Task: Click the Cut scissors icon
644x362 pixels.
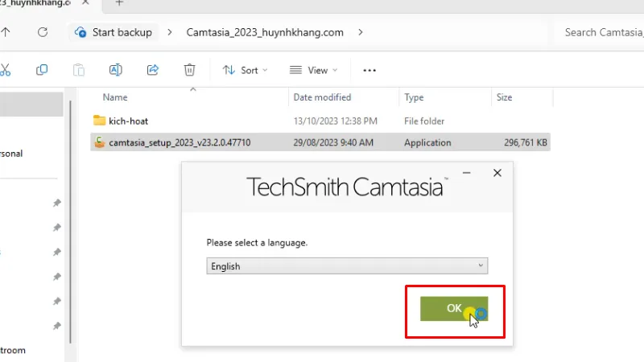Action: click(x=5, y=70)
